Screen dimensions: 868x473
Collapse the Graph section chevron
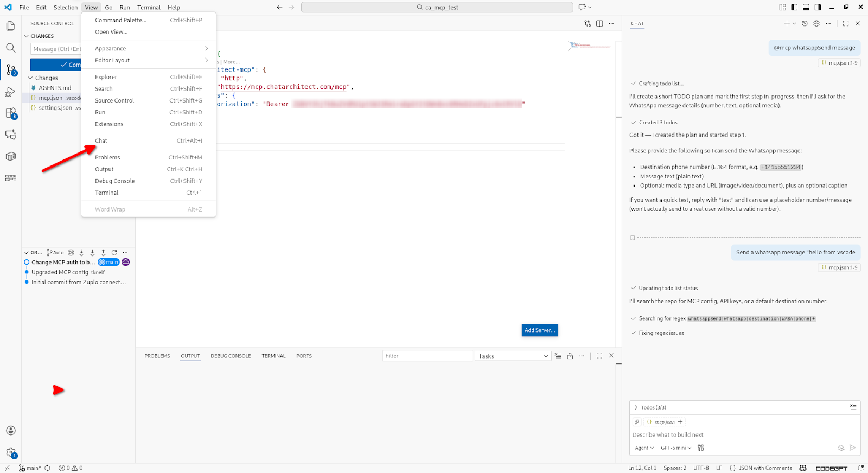(x=26, y=253)
